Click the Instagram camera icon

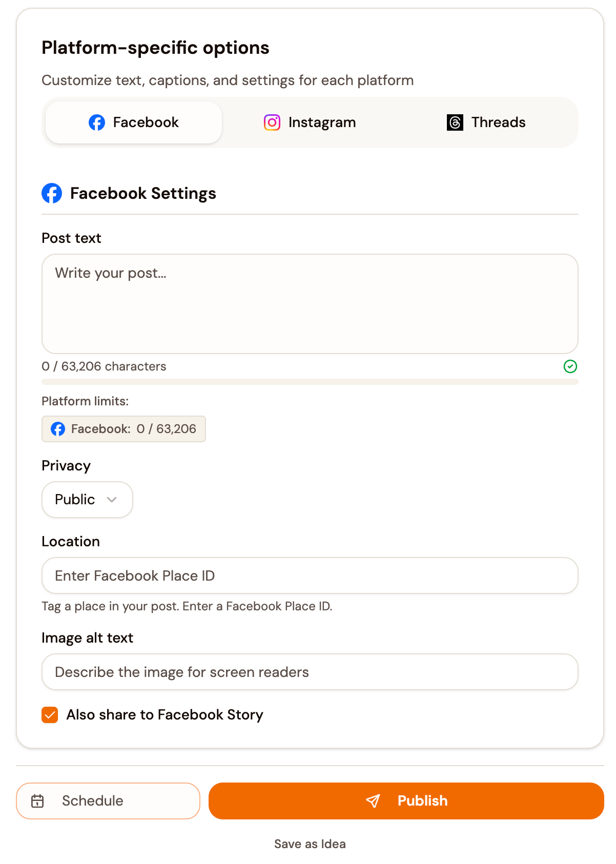pyautogui.click(x=272, y=122)
